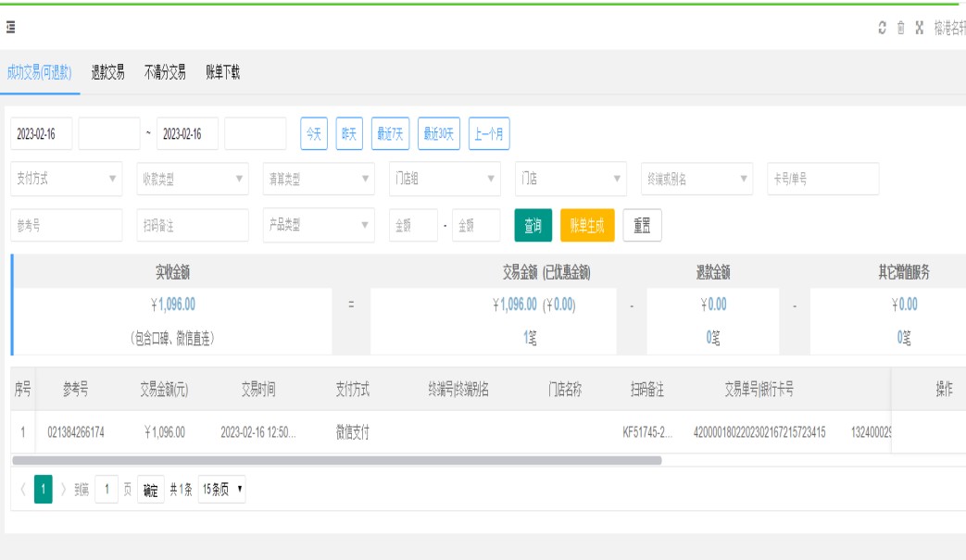Open the 账单下载 tab
This screenshot has height=560, width=966.
pyautogui.click(x=222, y=73)
